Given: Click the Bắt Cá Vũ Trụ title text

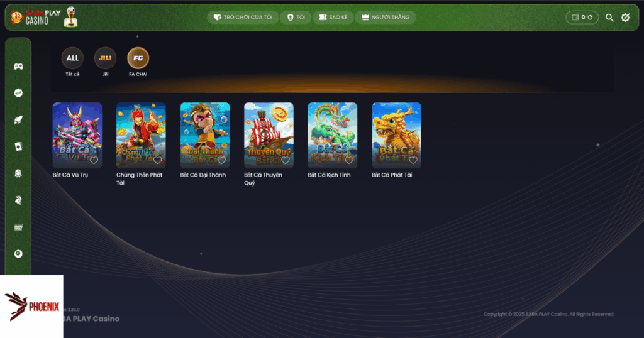Looking at the screenshot, I should click(70, 175).
